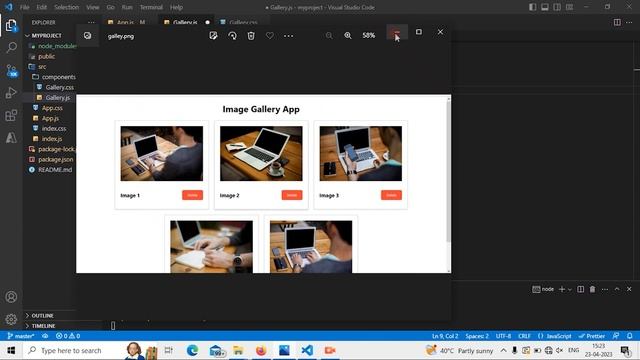Open the Azure view in activity bar
The image size is (640, 360).
(11, 138)
